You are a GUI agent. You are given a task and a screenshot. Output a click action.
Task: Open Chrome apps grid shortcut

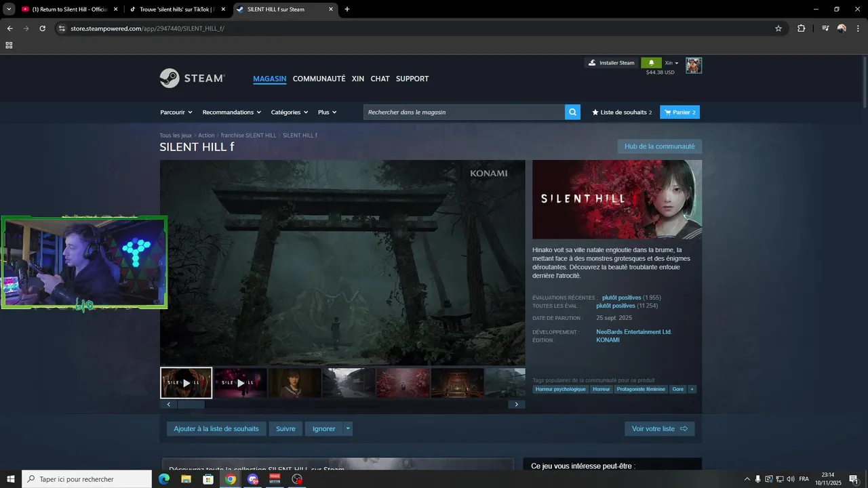pos(9,45)
